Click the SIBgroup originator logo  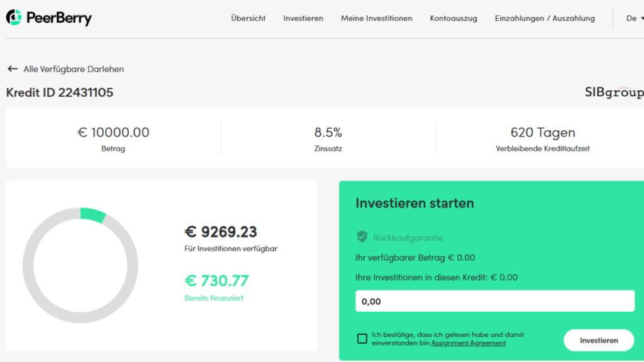pyautogui.click(x=614, y=92)
